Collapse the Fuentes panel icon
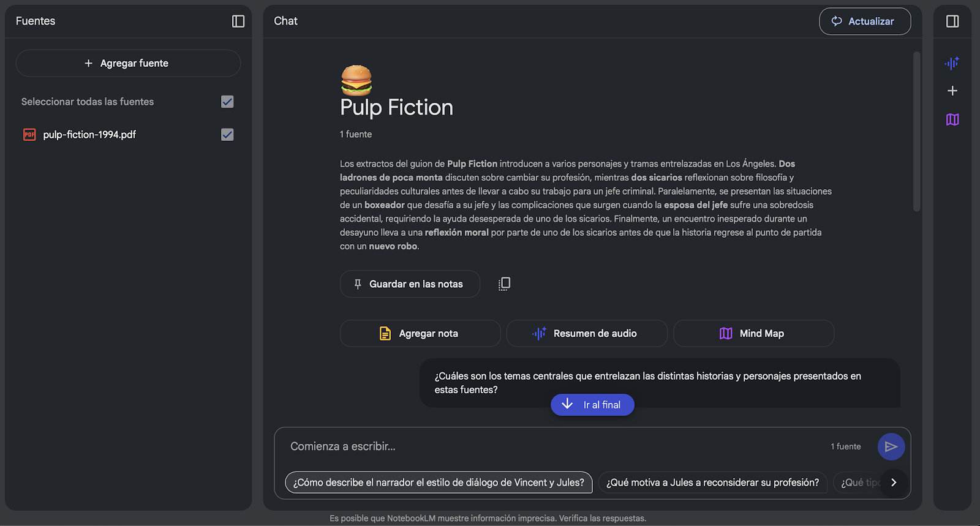Screen dimensions: 980x526 pyautogui.click(x=238, y=21)
